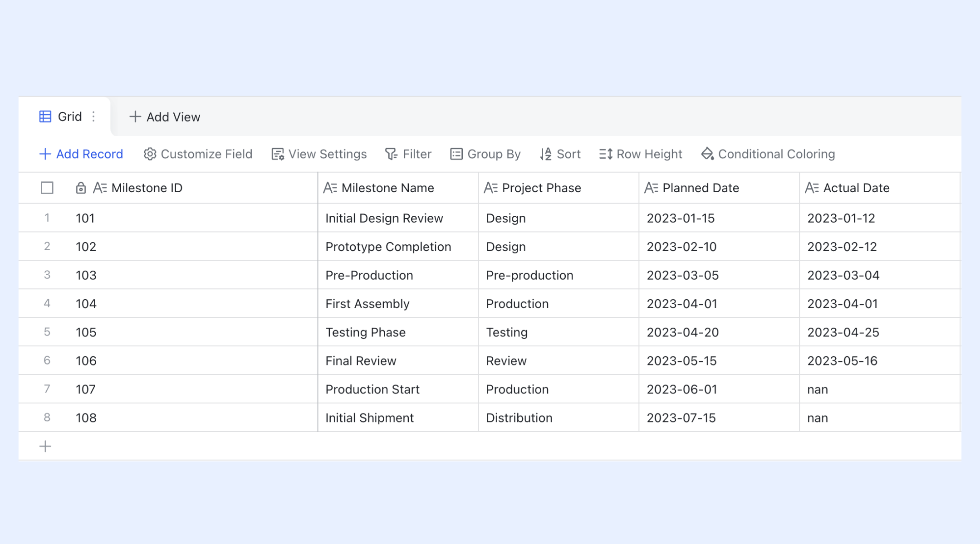Click the Distribution project phase cell

pyautogui.click(x=559, y=418)
